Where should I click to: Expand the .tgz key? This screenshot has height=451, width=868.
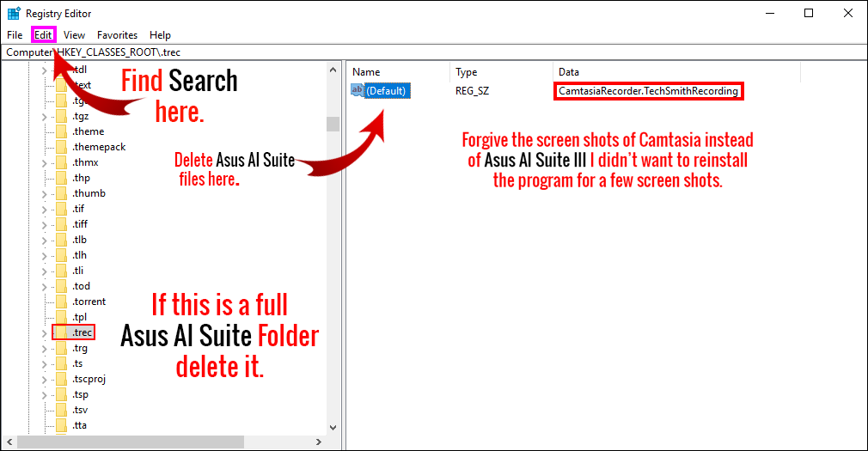tap(45, 117)
